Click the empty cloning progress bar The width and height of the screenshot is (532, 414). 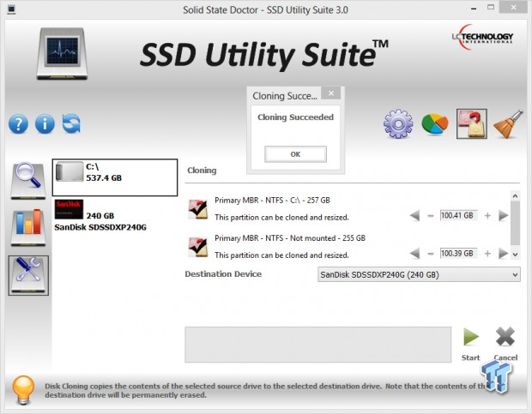point(317,345)
